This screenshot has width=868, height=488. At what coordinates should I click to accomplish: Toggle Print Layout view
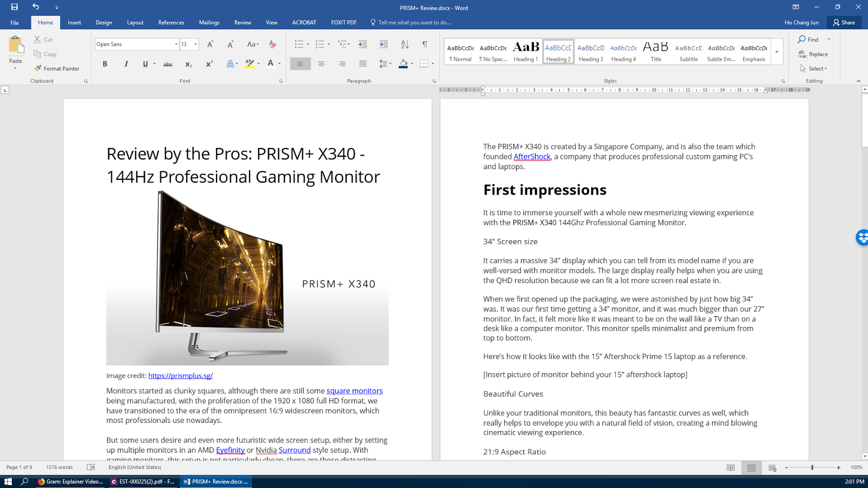[x=751, y=467]
